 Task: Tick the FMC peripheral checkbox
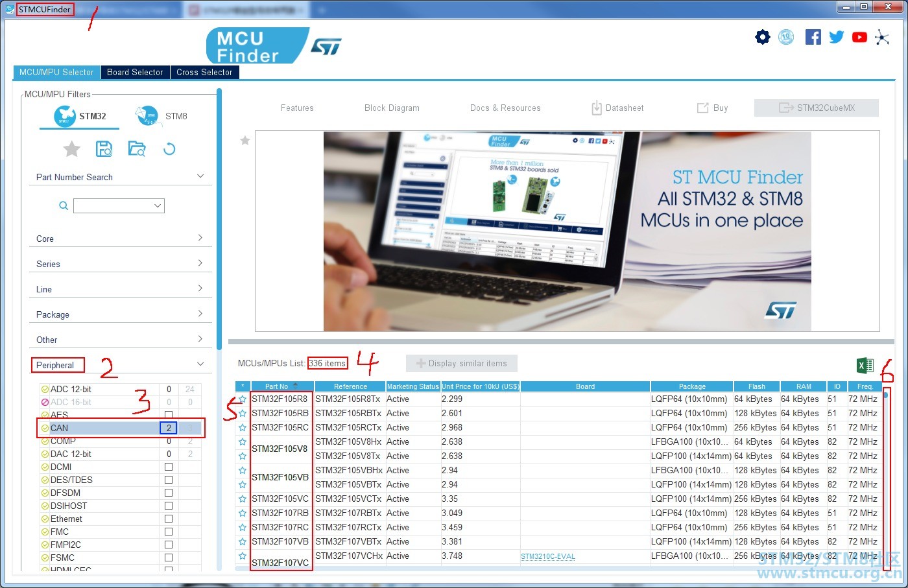pos(169,532)
